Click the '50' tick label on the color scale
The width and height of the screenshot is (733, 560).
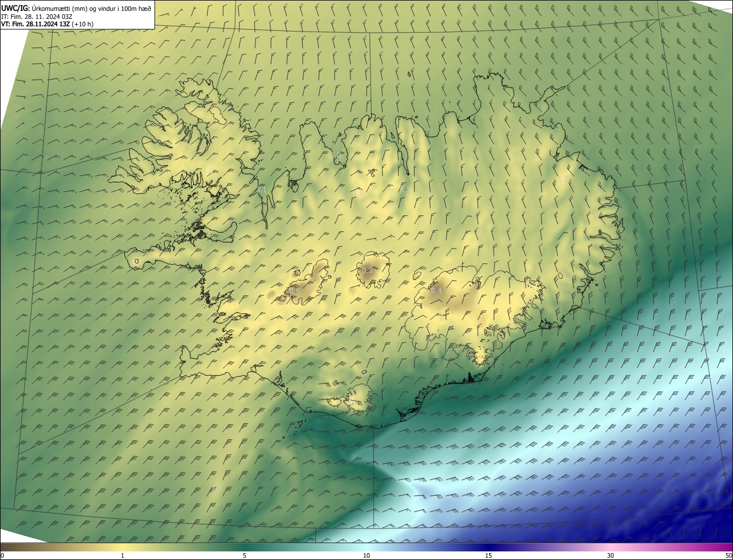click(x=728, y=555)
